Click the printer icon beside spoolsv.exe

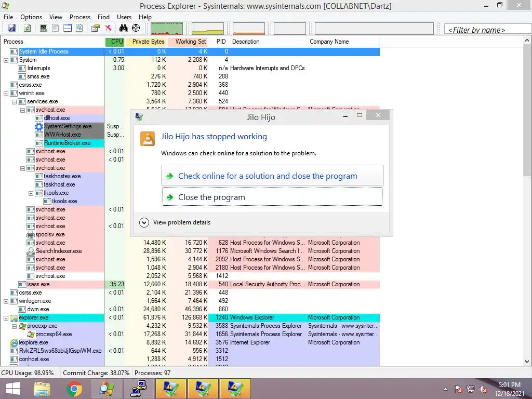coord(31,234)
